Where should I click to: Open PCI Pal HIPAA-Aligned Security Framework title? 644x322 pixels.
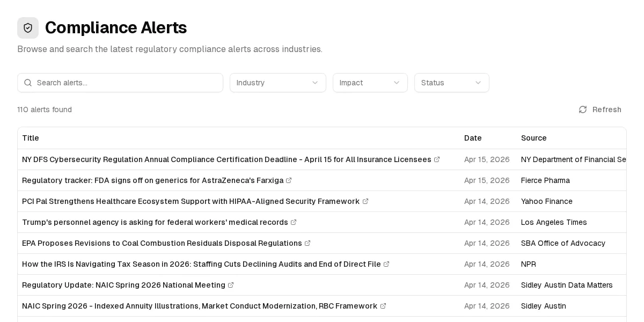pos(191,201)
